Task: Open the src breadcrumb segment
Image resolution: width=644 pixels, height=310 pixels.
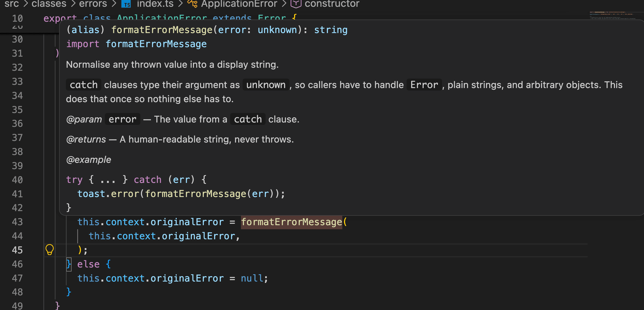Action: pos(12,4)
